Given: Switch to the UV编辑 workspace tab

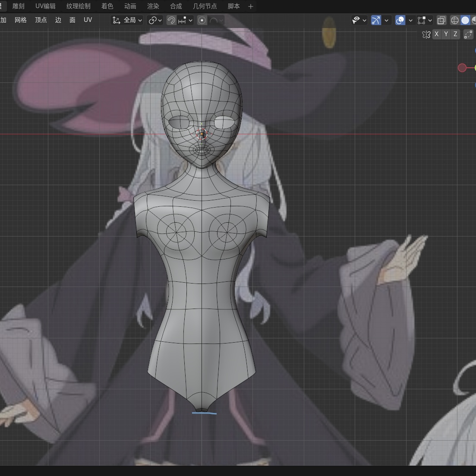Looking at the screenshot, I should pos(45,6).
